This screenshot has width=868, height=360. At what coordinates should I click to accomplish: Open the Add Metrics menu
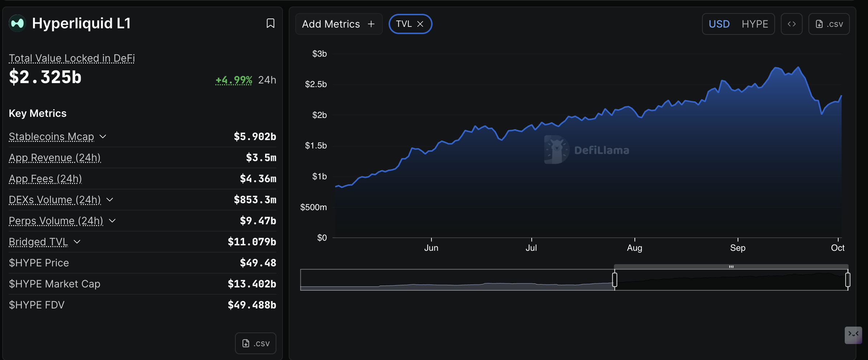pyautogui.click(x=331, y=24)
